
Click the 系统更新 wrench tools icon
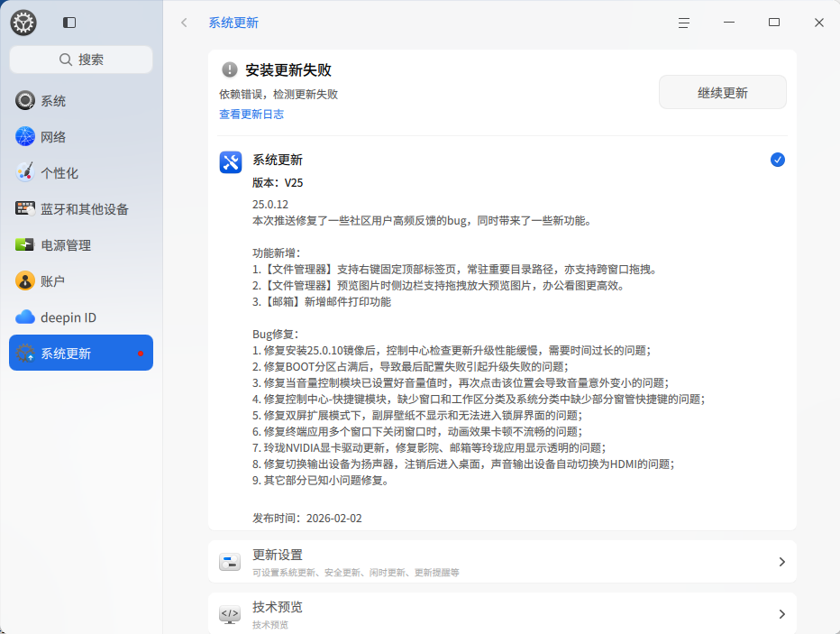pos(231,162)
